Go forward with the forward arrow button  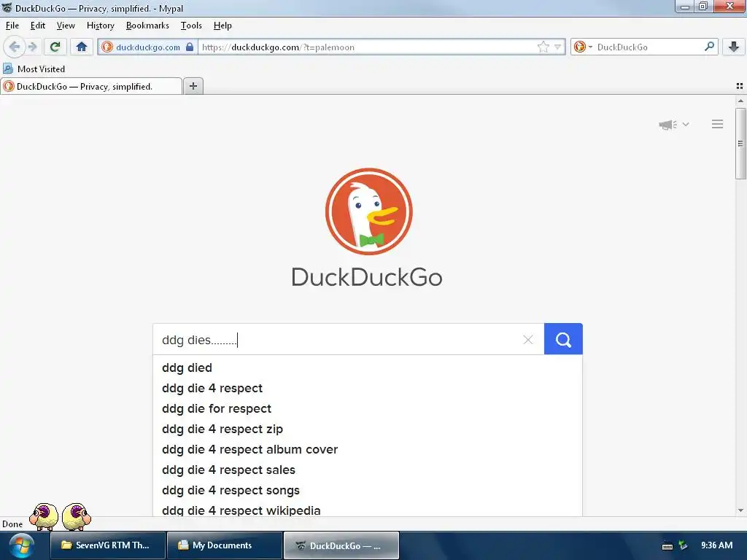(32, 47)
